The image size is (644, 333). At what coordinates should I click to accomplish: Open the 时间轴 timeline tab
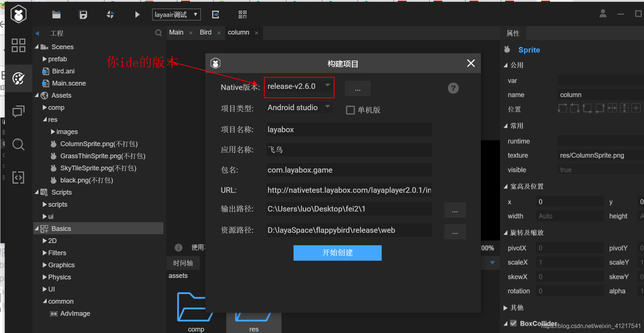pyautogui.click(x=183, y=263)
